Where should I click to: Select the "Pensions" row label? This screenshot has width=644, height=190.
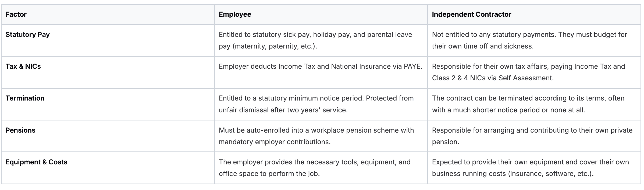(x=20, y=130)
